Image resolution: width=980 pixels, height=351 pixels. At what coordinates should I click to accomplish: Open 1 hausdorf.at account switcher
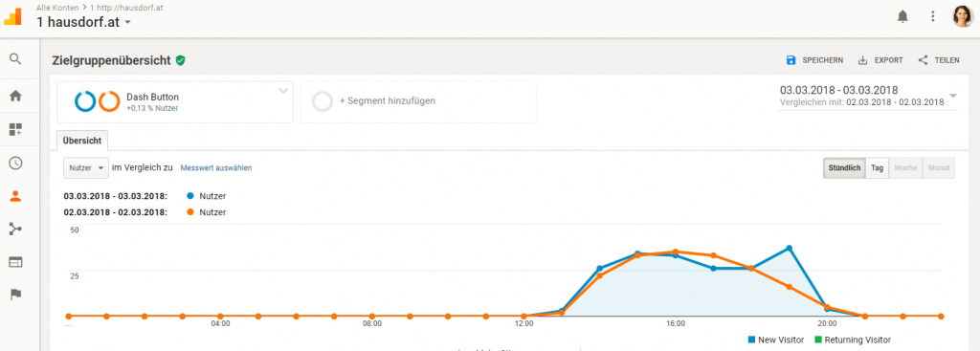[84, 23]
